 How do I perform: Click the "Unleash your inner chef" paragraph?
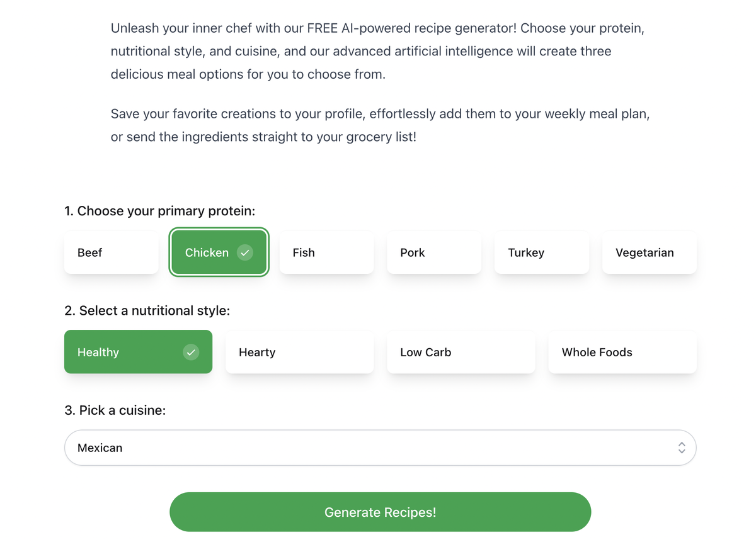[377, 51]
